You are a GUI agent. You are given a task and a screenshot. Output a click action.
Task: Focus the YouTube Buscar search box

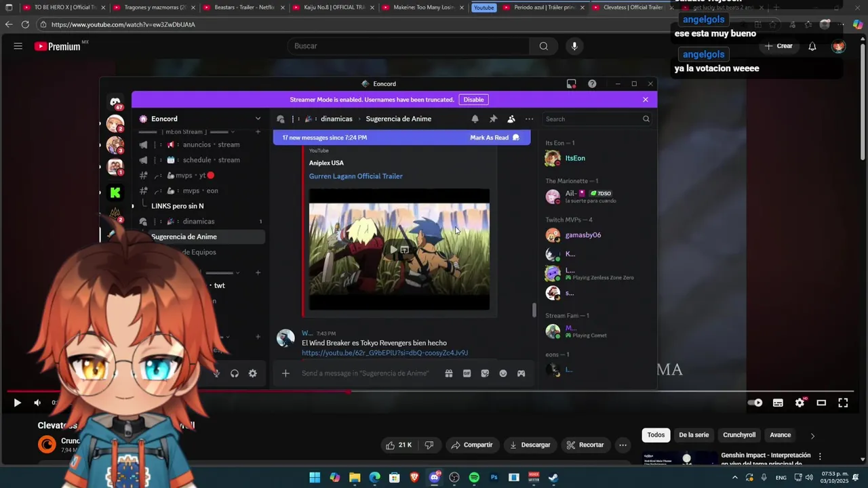(x=409, y=46)
